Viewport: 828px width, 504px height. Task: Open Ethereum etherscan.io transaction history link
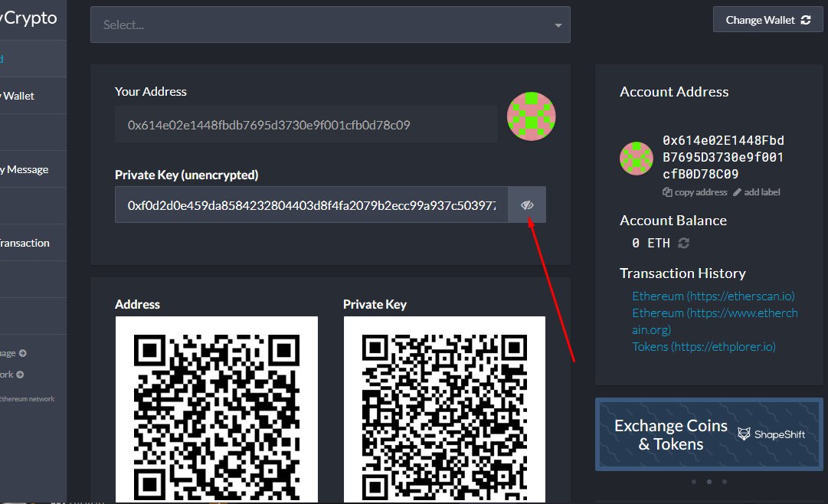713,296
